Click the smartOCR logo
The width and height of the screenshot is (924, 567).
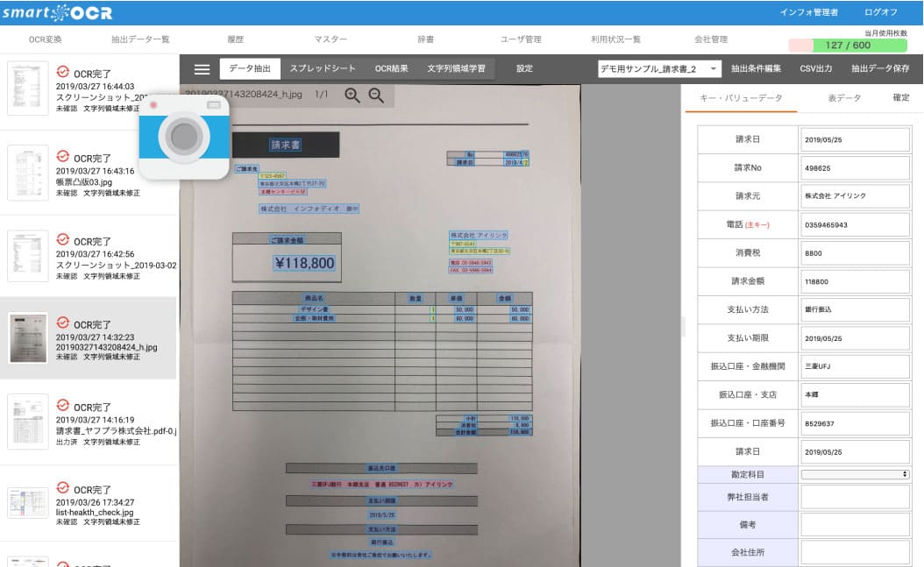click(x=57, y=12)
